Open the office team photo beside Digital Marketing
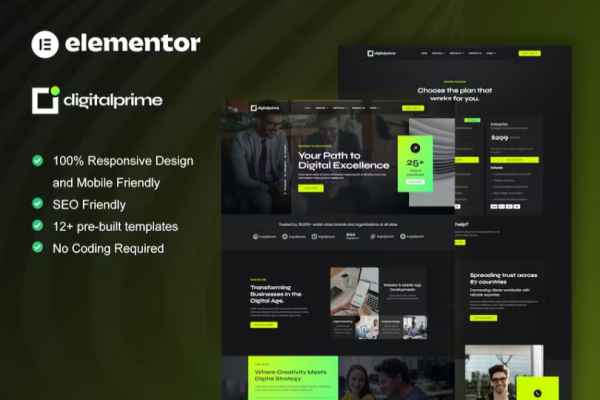 coord(367,327)
